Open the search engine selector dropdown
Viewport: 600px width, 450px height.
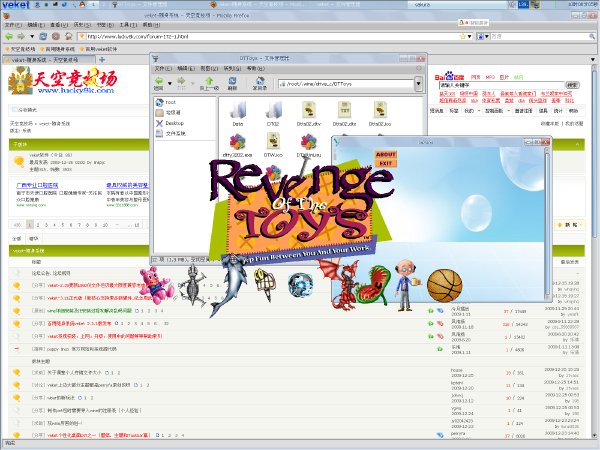coord(482,36)
